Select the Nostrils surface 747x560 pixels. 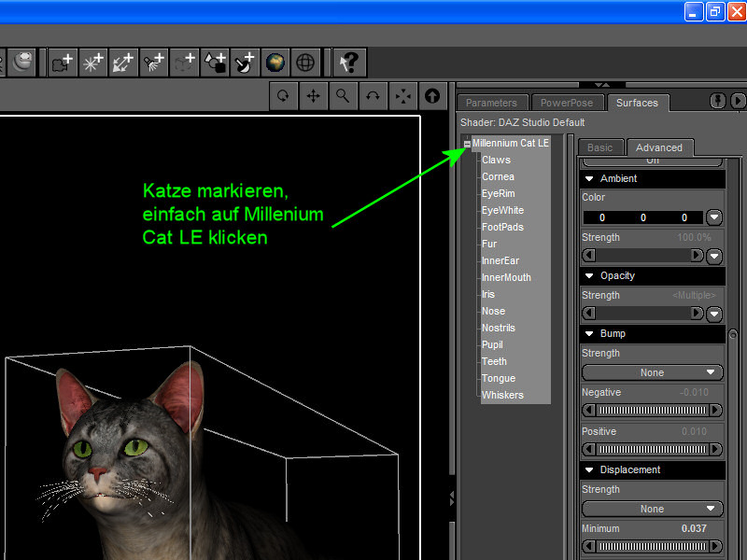click(499, 328)
